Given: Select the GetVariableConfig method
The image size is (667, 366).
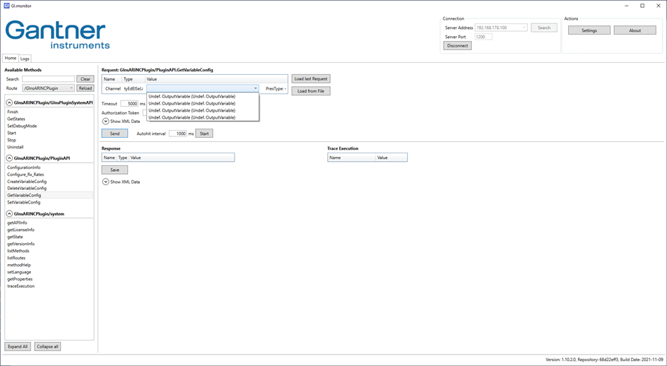Looking at the screenshot, I should point(49,195).
